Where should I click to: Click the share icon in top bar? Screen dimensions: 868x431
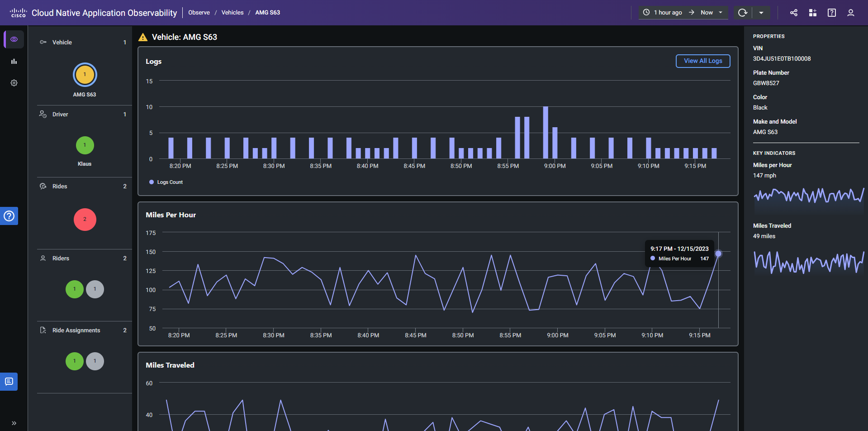pyautogui.click(x=794, y=13)
